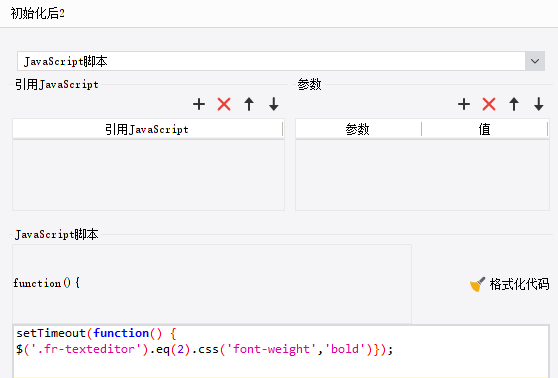Move referenced JavaScript entry up
558x378 pixels.
click(249, 104)
